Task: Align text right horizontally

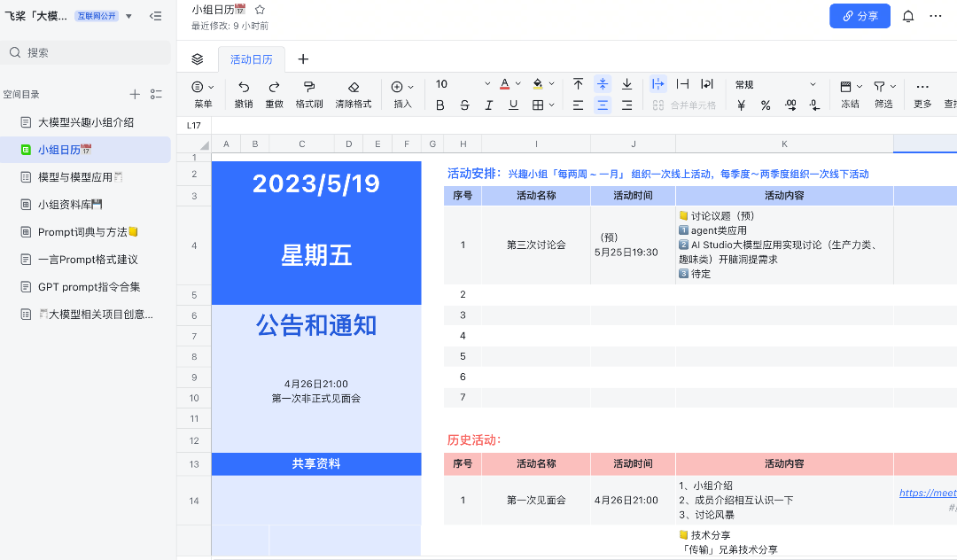Action: pyautogui.click(x=626, y=105)
